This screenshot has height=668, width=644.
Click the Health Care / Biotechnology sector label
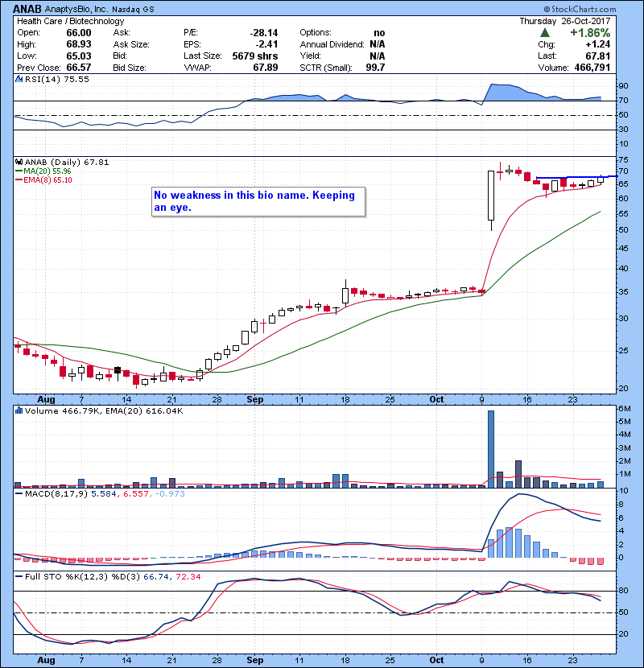point(70,21)
